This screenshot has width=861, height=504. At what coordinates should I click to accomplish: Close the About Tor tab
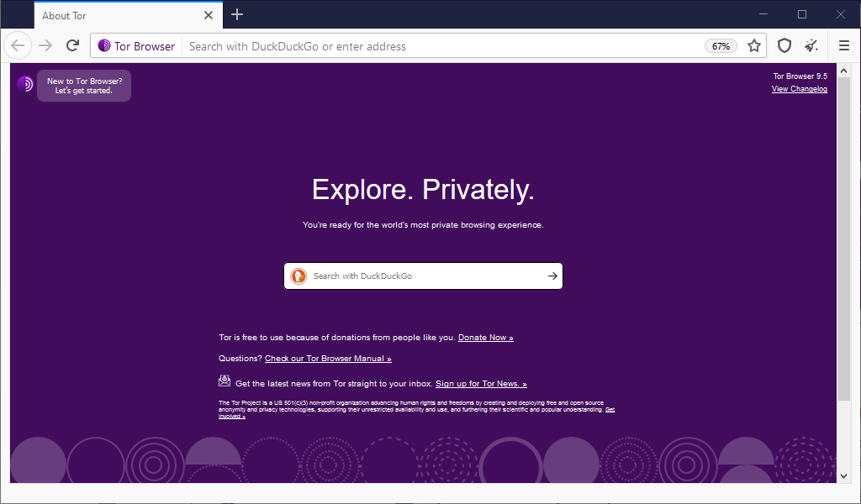pyautogui.click(x=209, y=15)
